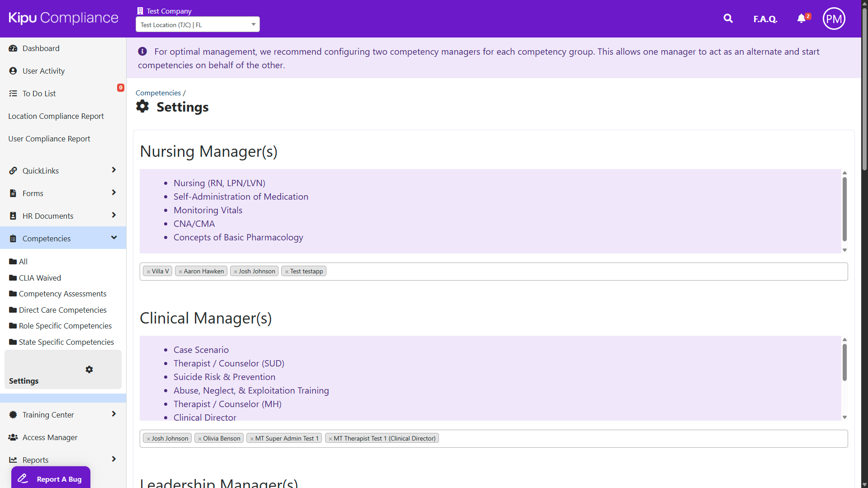Click the Nursing competencies list scrollbar
The height and width of the screenshot is (488, 868).
click(x=844, y=209)
